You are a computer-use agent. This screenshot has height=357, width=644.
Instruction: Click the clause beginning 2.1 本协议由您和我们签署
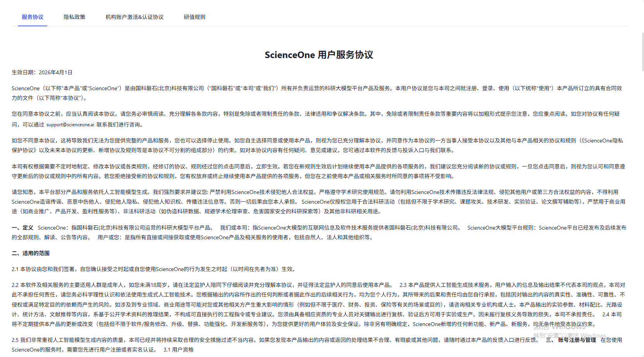coord(154,269)
